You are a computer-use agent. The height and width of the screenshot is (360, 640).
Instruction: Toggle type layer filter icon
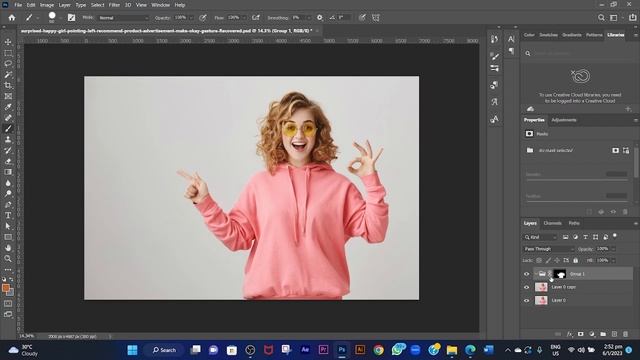(x=585, y=237)
